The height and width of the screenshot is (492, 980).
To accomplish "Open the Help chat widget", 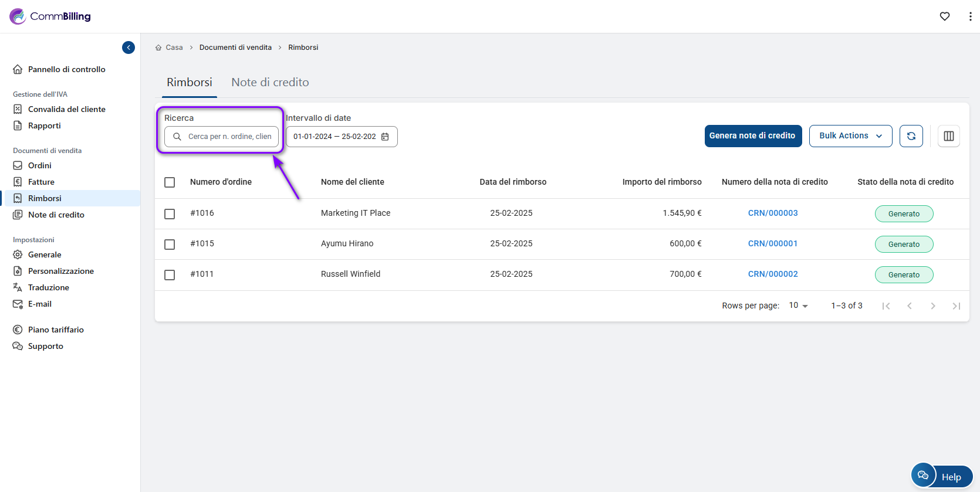I will tap(942, 476).
